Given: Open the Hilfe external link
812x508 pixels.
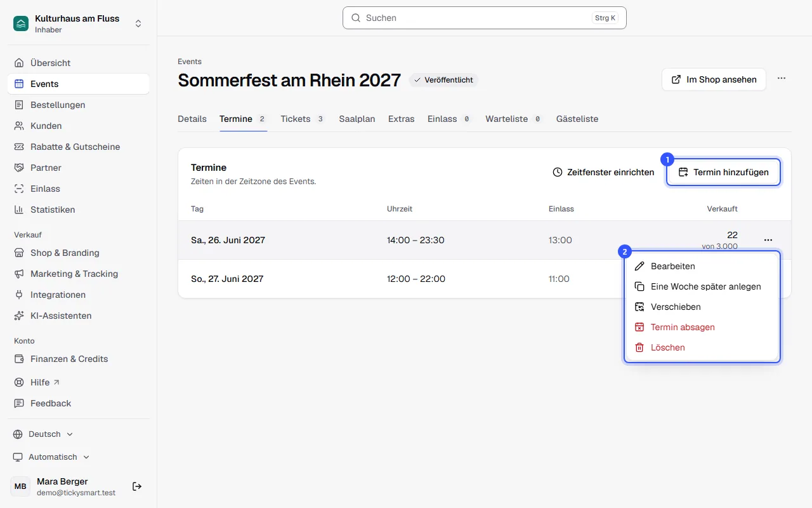Looking at the screenshot, I should pyautogui.click(x=78, y=382).
